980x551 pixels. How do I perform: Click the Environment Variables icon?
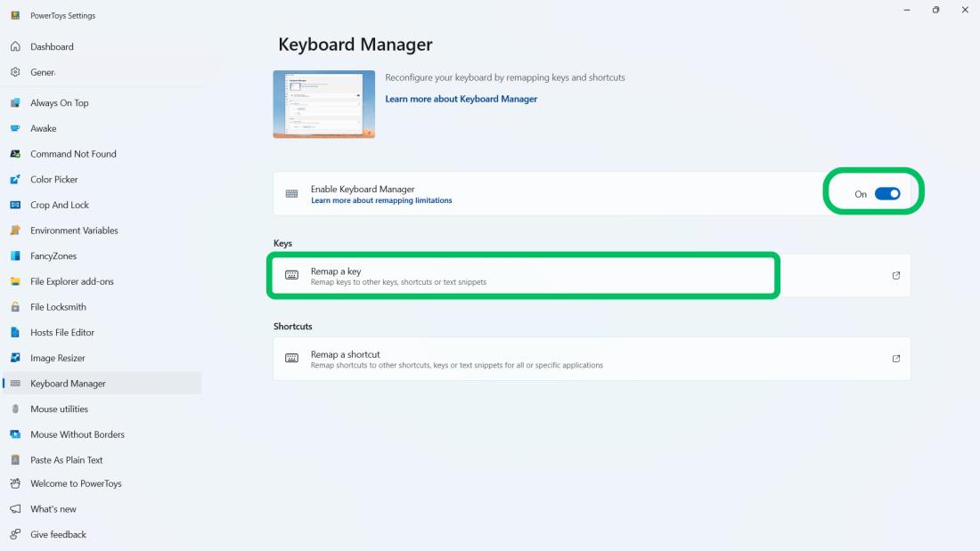coord(16,231)
